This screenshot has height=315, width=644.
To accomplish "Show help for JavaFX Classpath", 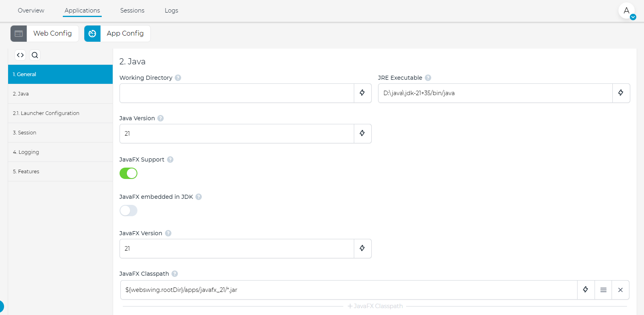I will 175,274.
